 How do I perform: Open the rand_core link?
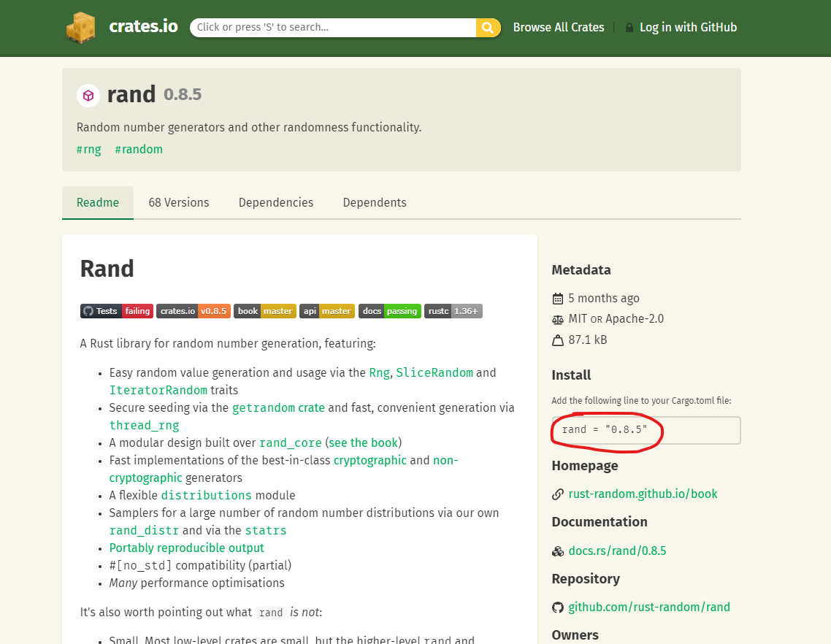(x=291, y=442)
